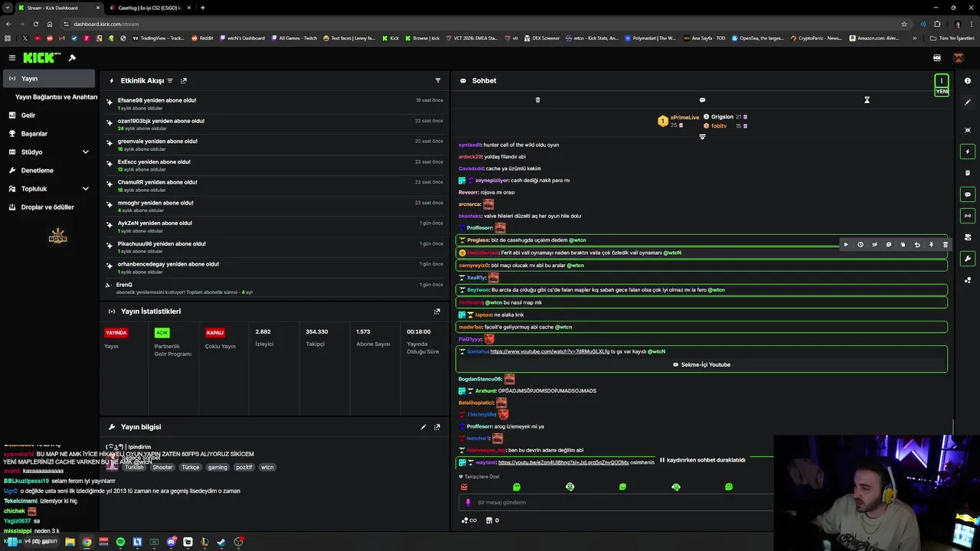This screenshot has height=551, width=980.
Task: Open the Reddit bookmark
Action: pos(202,37)
